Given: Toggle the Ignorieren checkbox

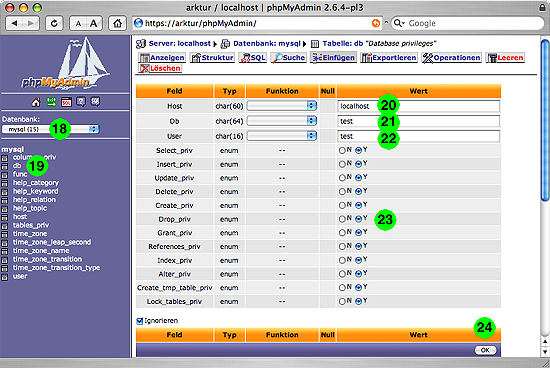Looking at the screenshot, I should point(140,321).
